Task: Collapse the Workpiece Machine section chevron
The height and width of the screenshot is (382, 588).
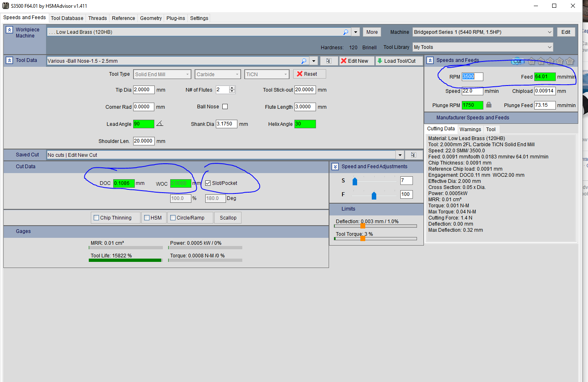Action: point(9,30)
